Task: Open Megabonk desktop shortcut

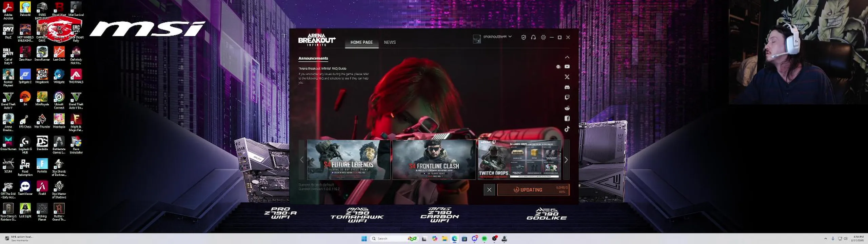Action: click(x=42, y=76)
